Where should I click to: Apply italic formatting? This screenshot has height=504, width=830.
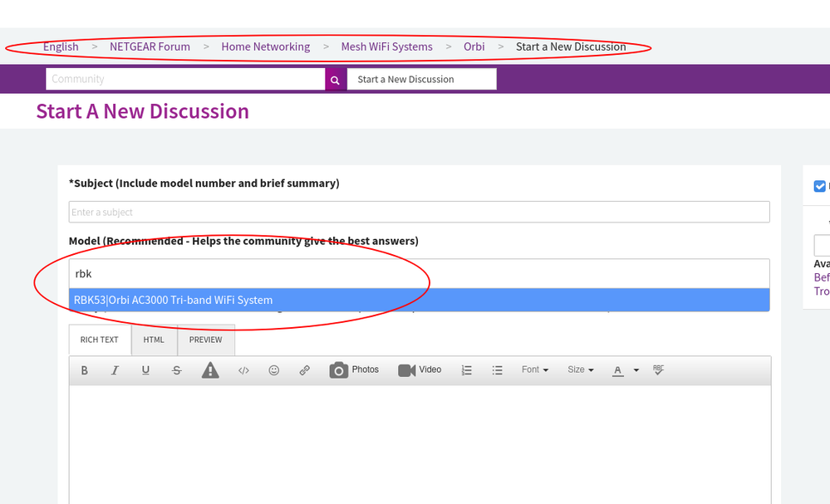(115, 370)
